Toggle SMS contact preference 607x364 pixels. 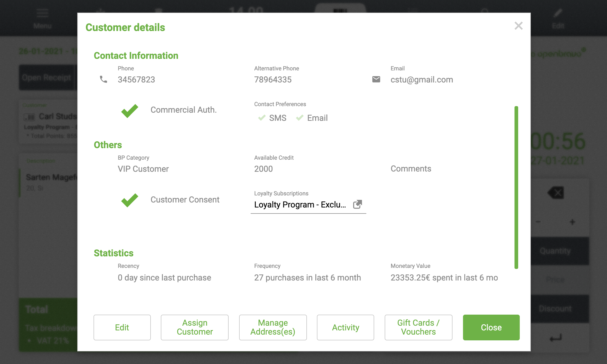click(x=262, y=118)
